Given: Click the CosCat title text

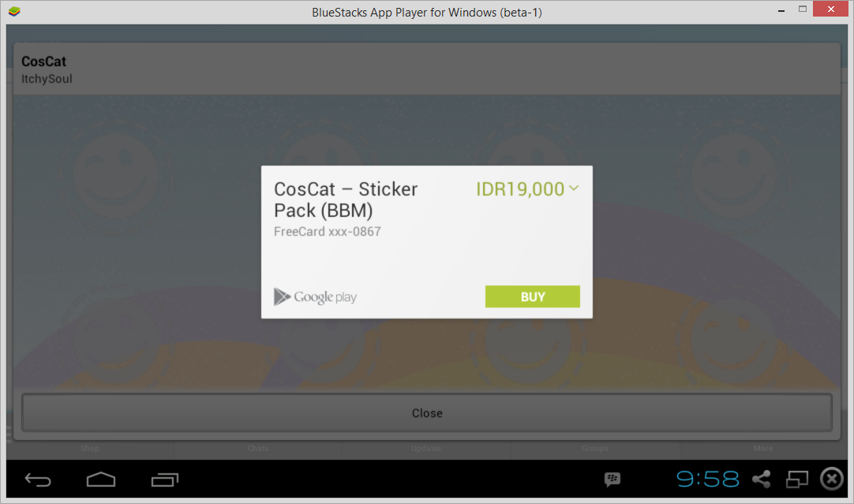Looking at the screenshot, I should point(43,62).
